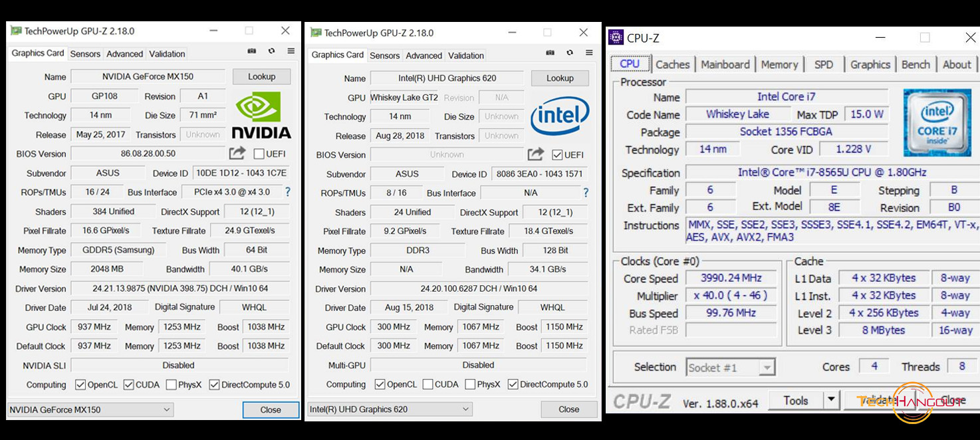Toggle the CUDA checkbox in NVIDIA GPU-Z window
Image resolution: width=980 pixels, height=440 pixels.
tap(128, 384)
